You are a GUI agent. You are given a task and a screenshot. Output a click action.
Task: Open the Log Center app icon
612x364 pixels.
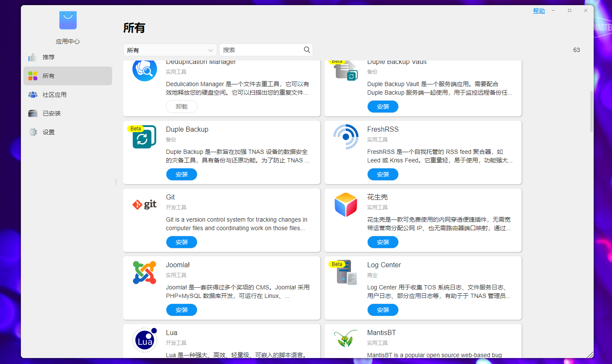(x=346, y=272)
